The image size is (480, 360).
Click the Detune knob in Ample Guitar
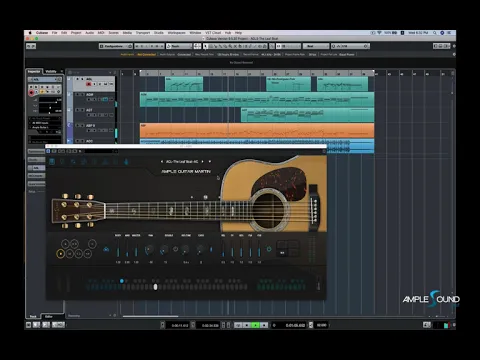[x=185, y=249]
